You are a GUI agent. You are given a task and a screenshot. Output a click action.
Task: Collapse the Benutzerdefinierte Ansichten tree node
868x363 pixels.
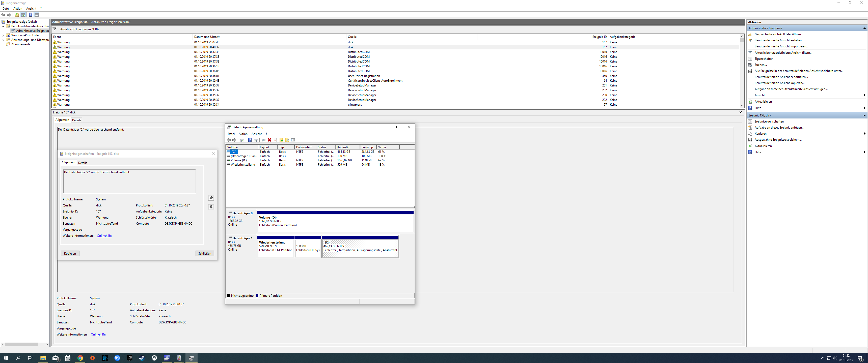[3, 26]
